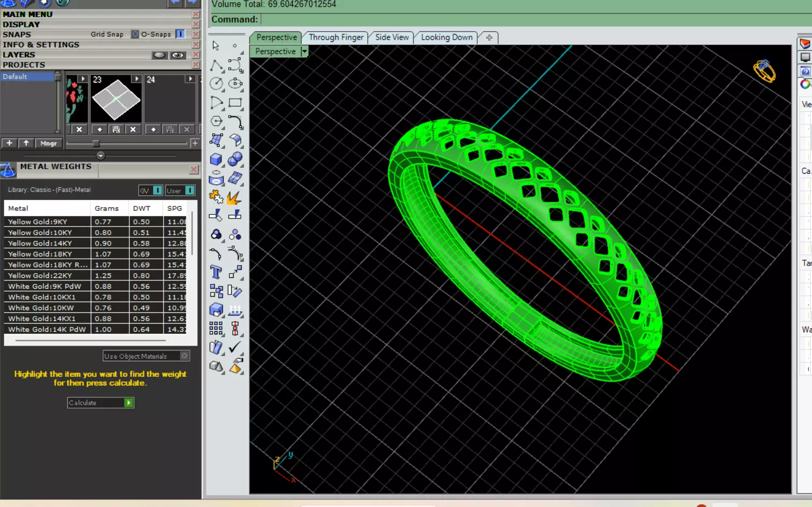Delete project slot 23

(x=133, y=130)
